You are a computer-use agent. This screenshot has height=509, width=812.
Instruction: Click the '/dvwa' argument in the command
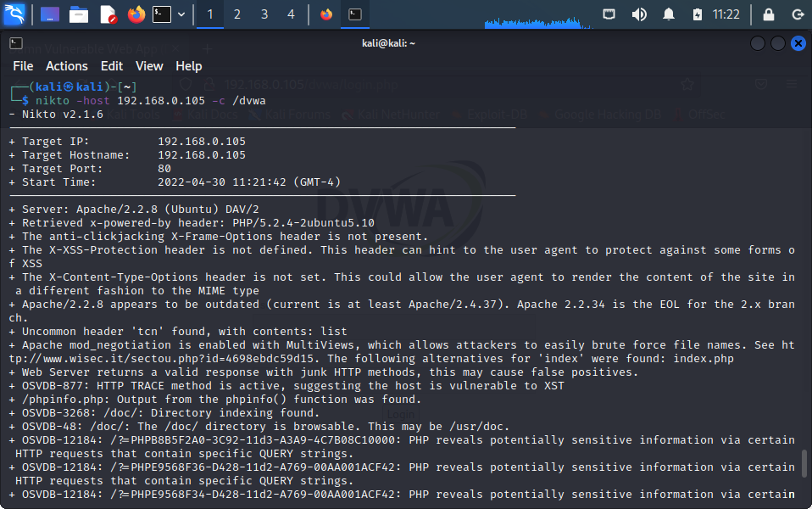pos(249,101)
